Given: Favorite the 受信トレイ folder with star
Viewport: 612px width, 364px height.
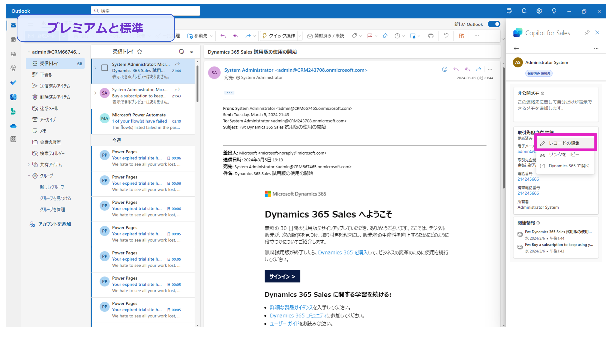Looking at the screenshot, I should (x=140, y=51).
